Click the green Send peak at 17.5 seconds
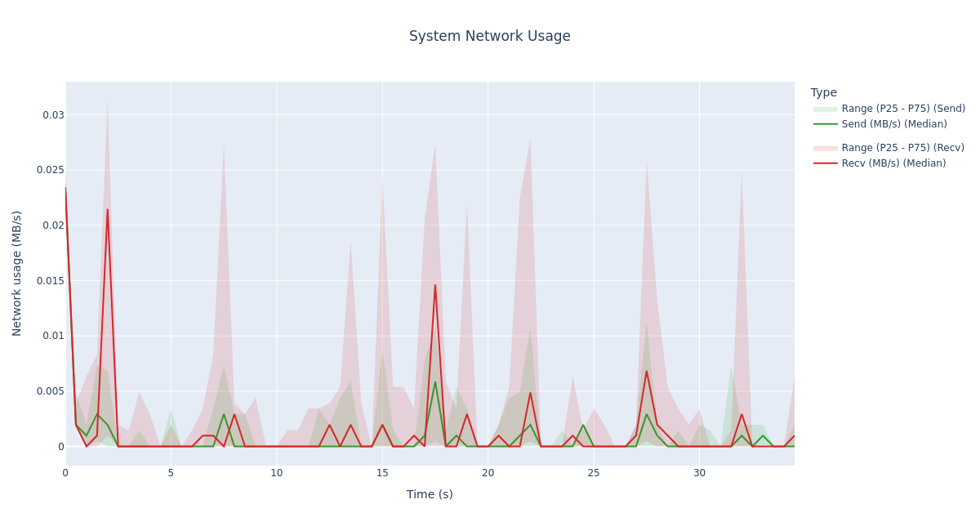Image resolution: width=980 pixels, height=531 pixels. tap(435, 382)
